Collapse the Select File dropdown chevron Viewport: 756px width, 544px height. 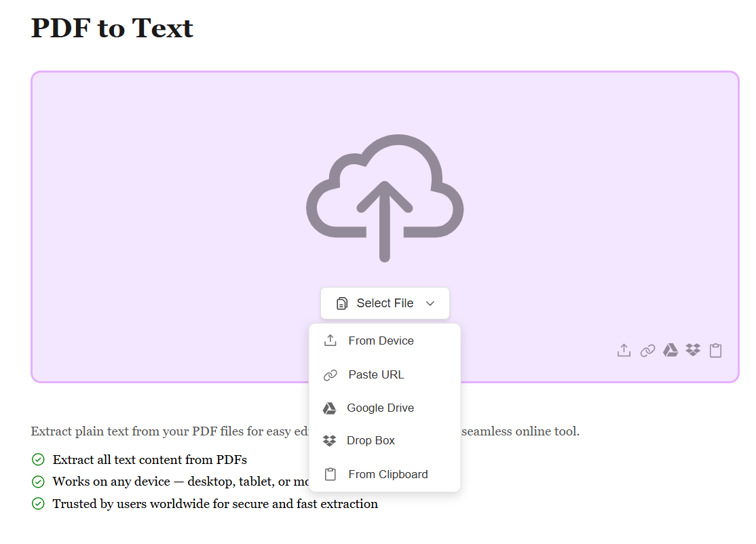pyautogui.click(x=430, y=303)
